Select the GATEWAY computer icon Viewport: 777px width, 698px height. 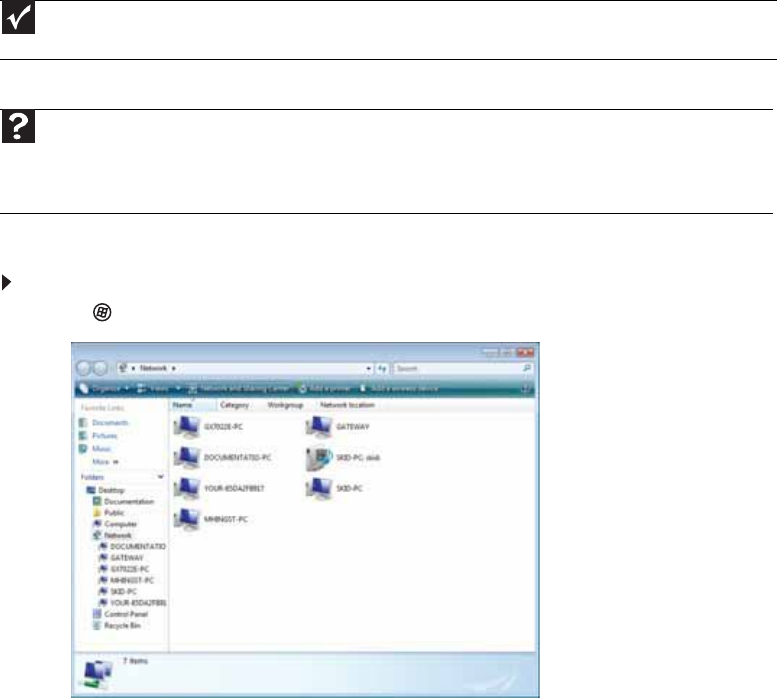pos(319,427)
